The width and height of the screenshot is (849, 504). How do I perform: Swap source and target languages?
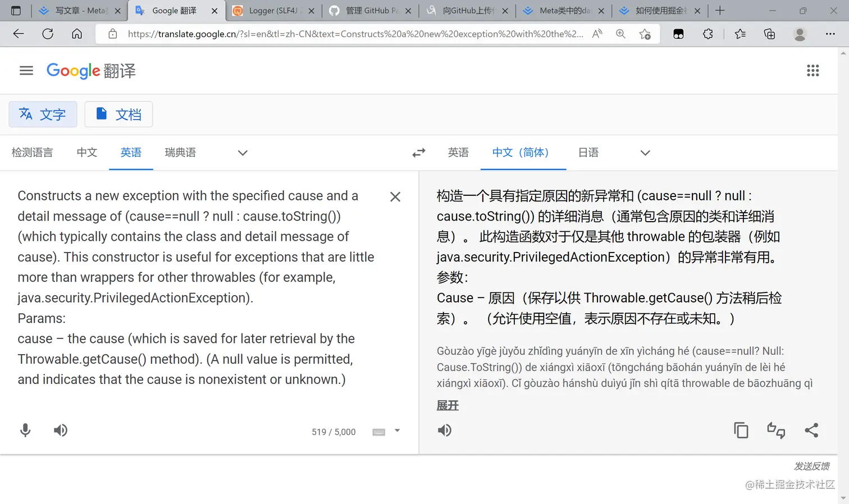(419, 153)
